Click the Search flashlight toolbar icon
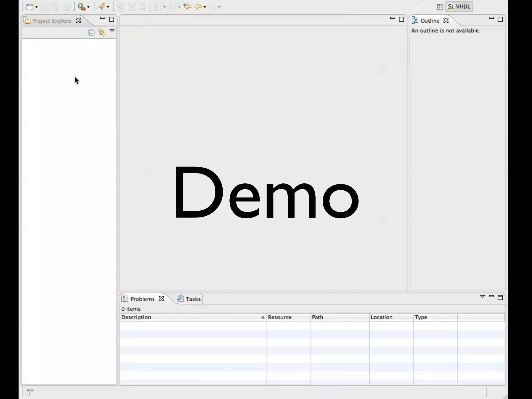532x399 pixels. 101,7
